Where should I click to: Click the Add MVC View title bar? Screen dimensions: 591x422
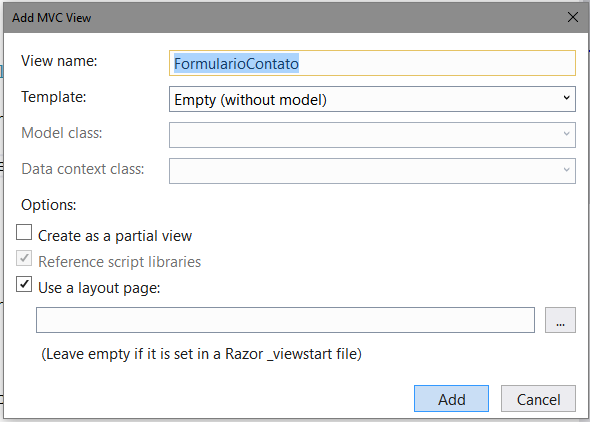[x=283, y=18]
